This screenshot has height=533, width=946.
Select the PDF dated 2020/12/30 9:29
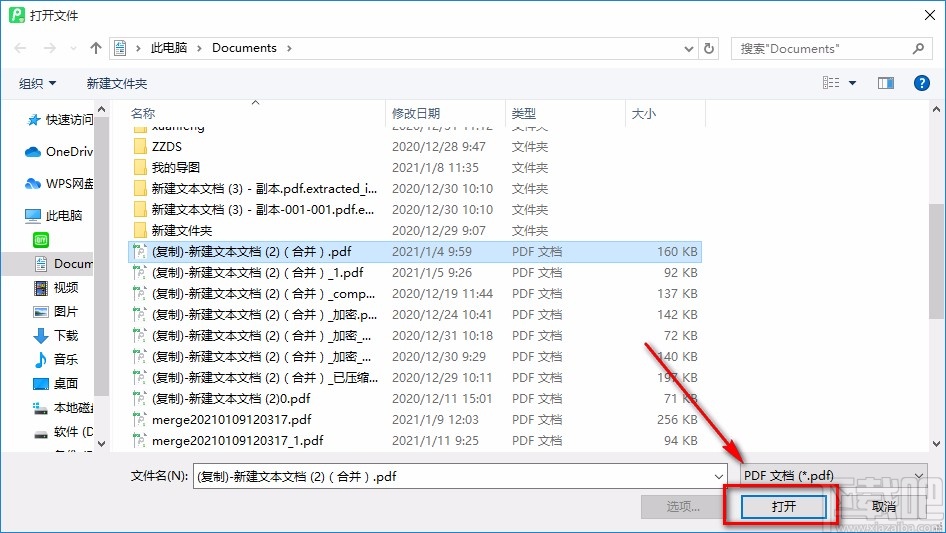(x=414, y=357)
